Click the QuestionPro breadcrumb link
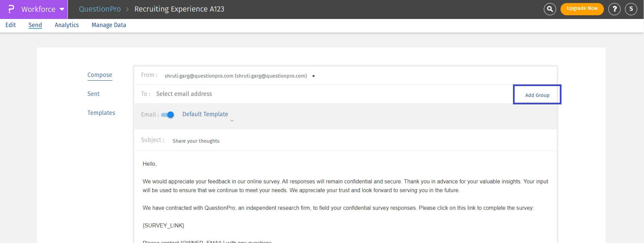This screenshot has width=644, height=243. tap(100, 9)
